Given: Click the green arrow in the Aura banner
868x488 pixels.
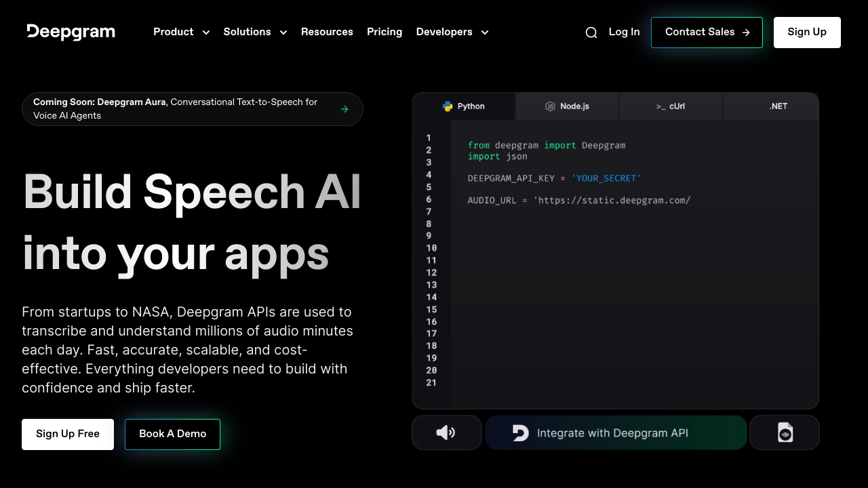Looking at the screenshot, I should pos(344,109).
